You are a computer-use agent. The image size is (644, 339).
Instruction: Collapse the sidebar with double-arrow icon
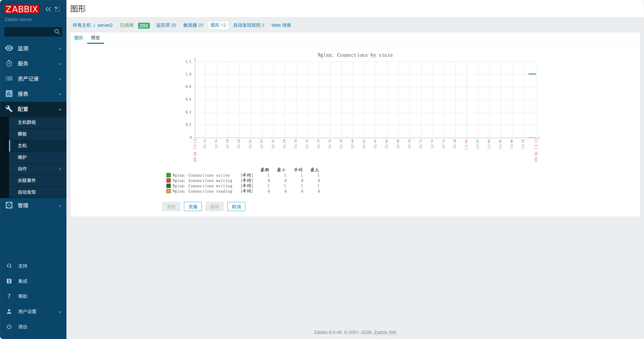[48, 9]
